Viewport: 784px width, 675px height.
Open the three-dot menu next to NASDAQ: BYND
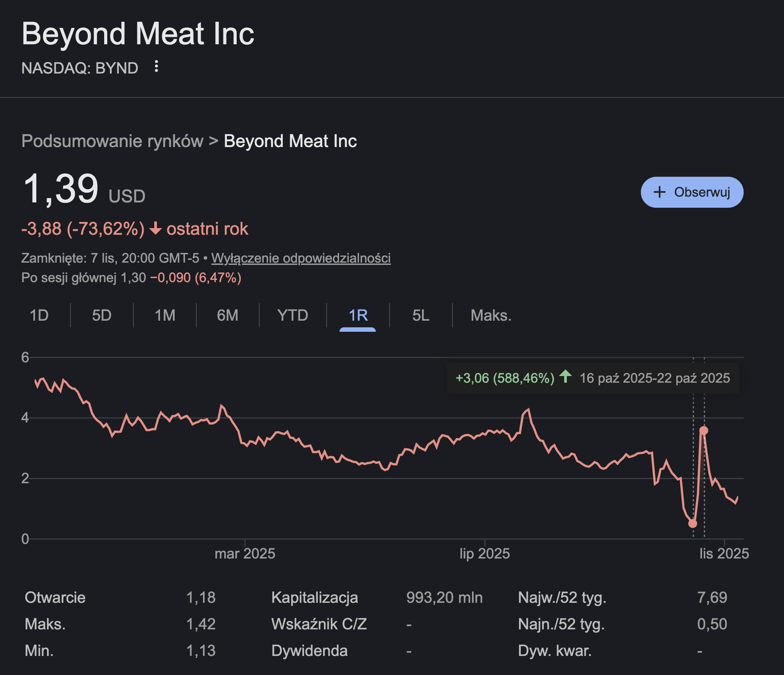[156, 67]
